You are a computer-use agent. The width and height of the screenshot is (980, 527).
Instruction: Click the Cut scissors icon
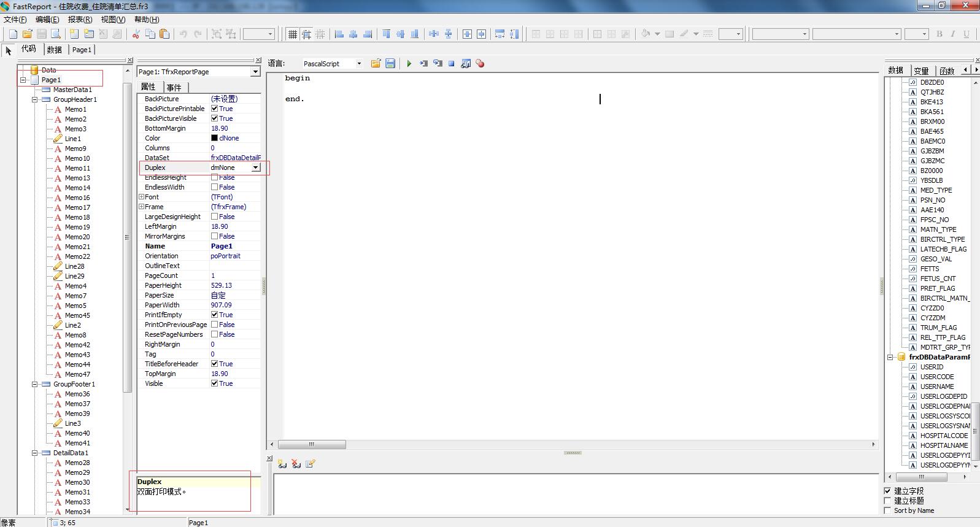tap(136, 34)
